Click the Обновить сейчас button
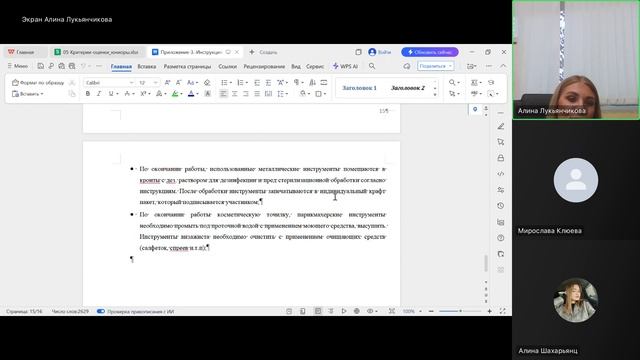The height and width of the screenshot is (360, 640). tap(430, 52)
